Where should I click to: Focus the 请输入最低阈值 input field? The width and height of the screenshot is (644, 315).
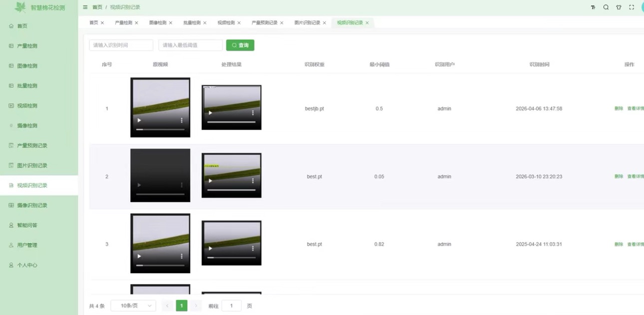click(x=191, y=45)
